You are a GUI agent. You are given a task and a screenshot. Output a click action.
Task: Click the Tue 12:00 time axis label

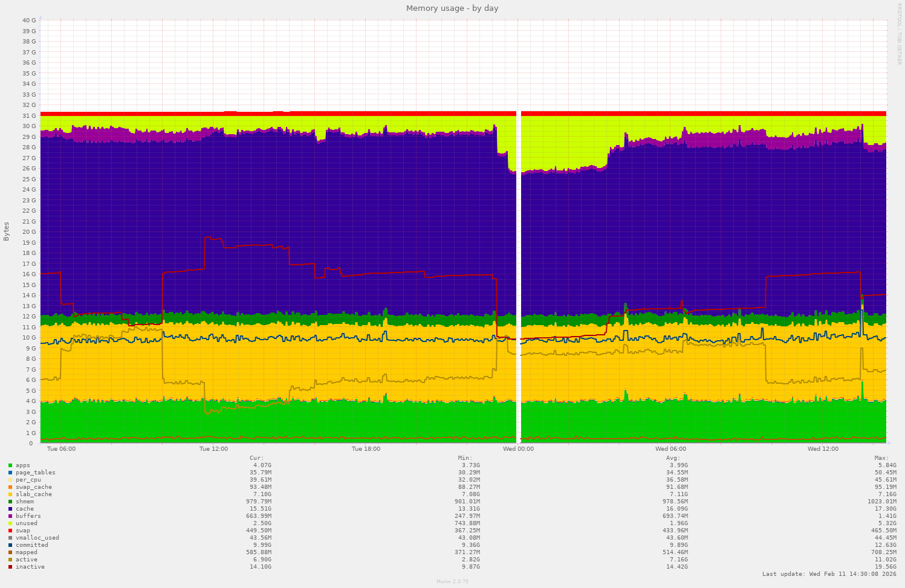coord(213,449)
